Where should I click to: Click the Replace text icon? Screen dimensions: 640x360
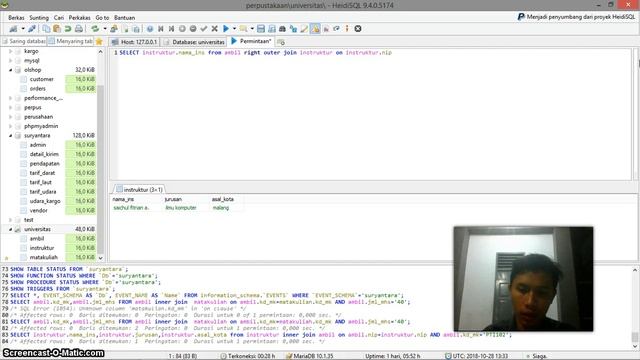pos(293,29)
